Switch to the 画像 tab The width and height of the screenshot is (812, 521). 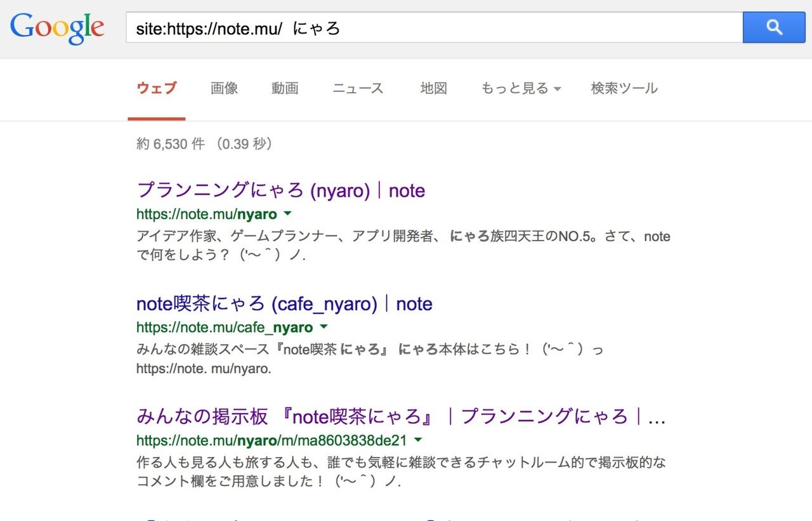[x=224, y=88]
